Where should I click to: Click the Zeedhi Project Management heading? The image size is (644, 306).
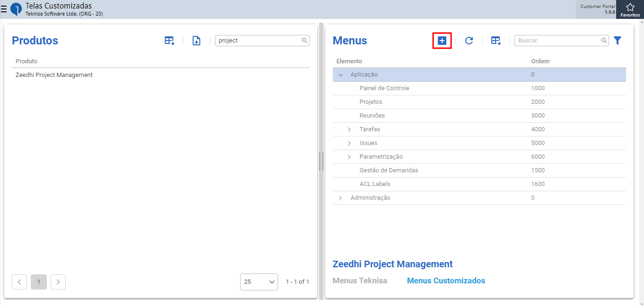[392, 264]
